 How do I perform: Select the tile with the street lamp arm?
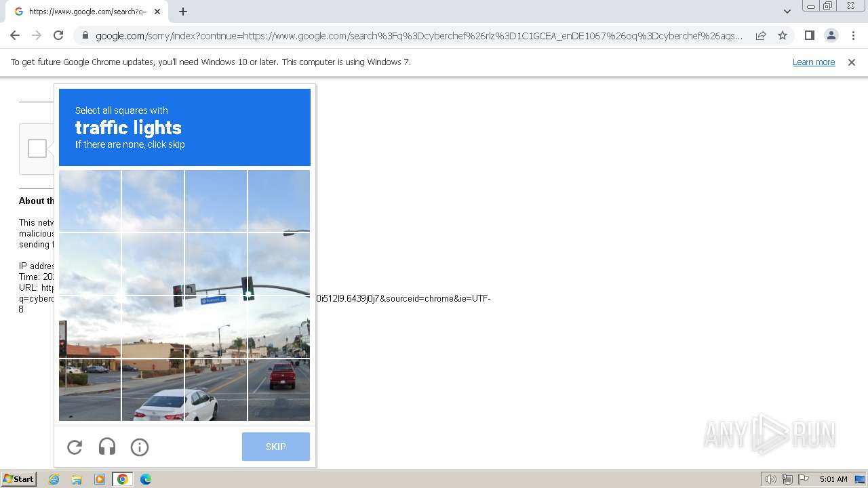point(279,264)
